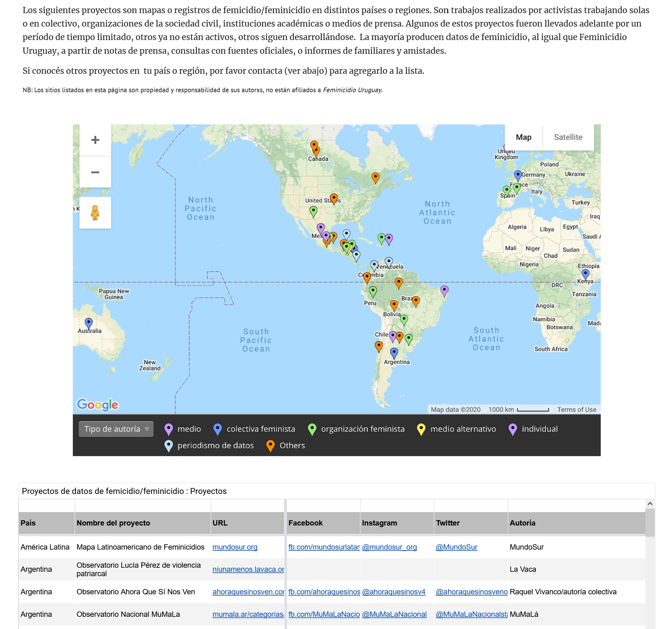The width and height of the screenshot is (672, 629).
Task: Click the purple marker in northeastern Brazil
Action: point(444,291)
